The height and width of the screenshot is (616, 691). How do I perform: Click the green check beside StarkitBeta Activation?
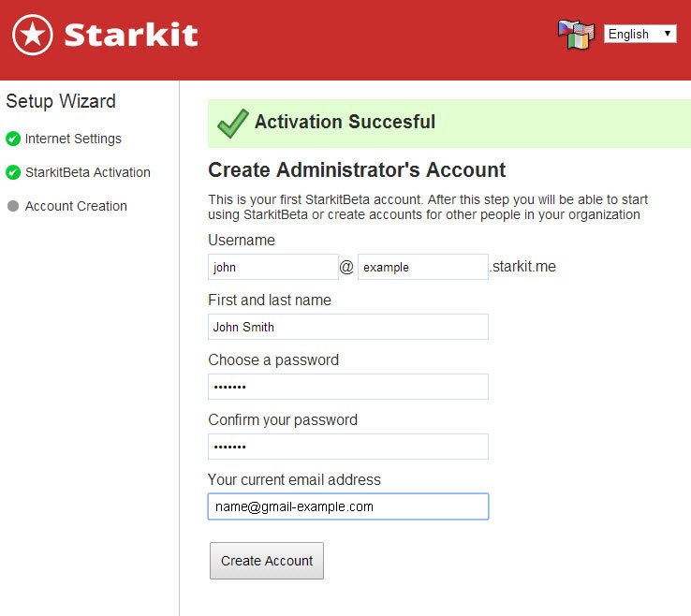pyautogui.click(x=13, y=172)
